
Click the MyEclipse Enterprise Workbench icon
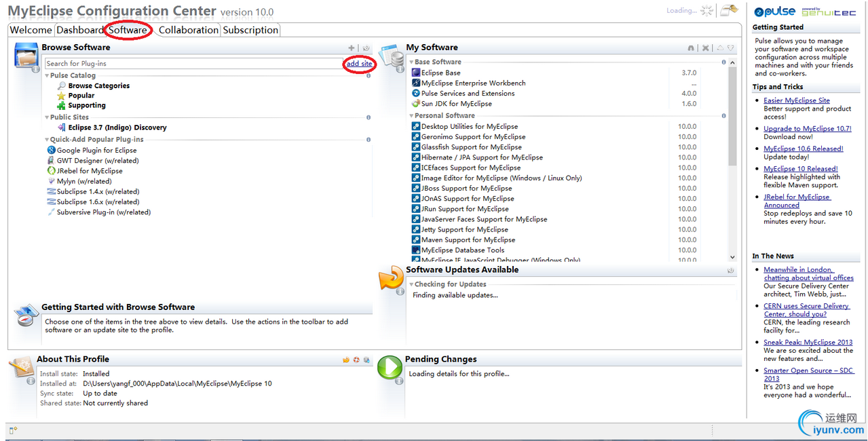pos(416,83)
